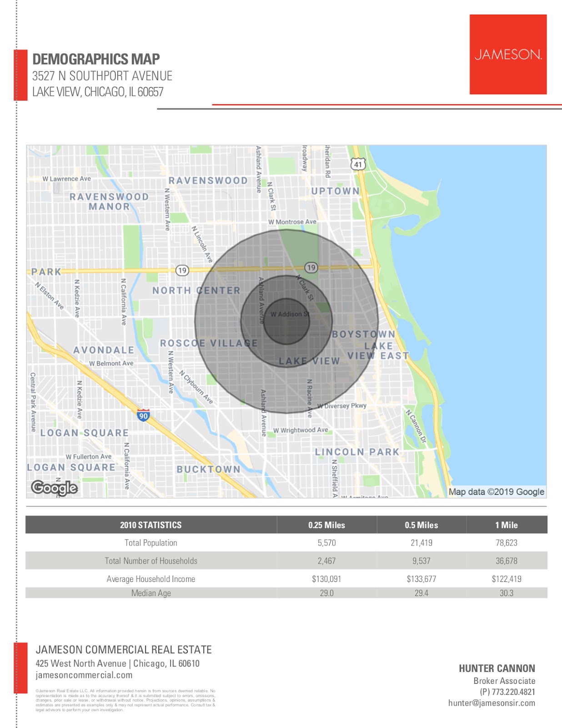Select the 0.5 Miles column header
Viewport: 562px width, 728px height.
pos(421,525)
